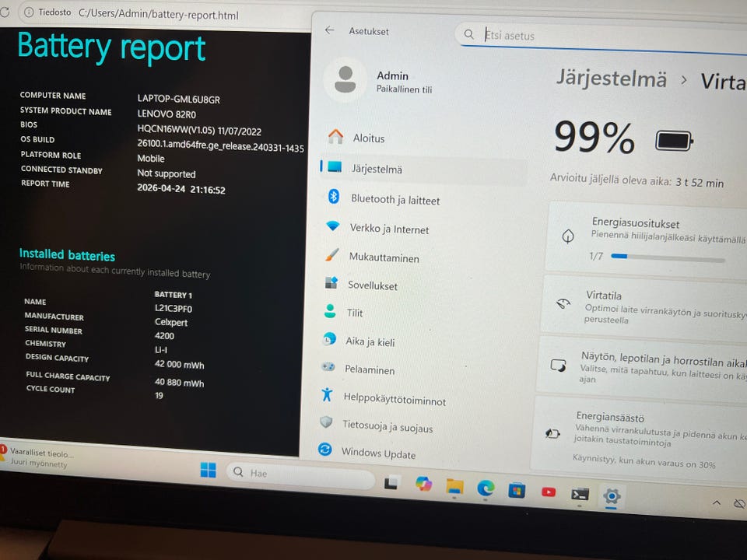Open Mukauttaminen paintbrush icon
This screenshot has height=560, width=747.
pos(332,254)
